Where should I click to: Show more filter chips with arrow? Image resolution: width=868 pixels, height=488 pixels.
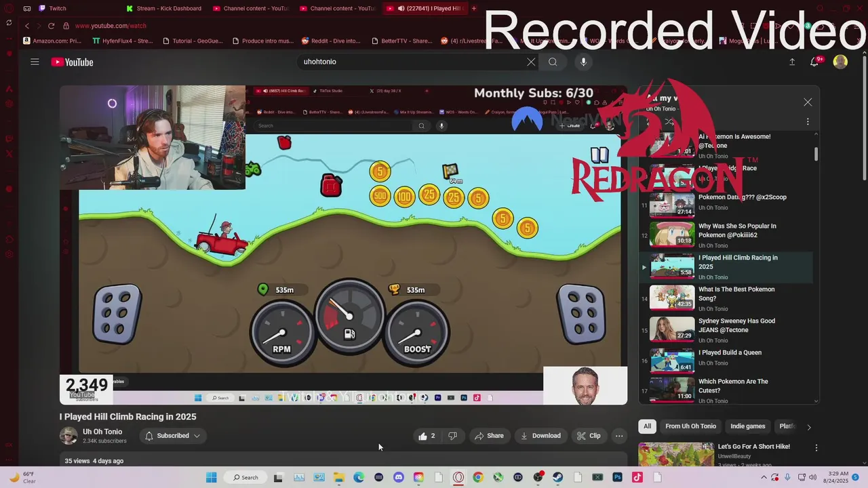tap(808, 426)
